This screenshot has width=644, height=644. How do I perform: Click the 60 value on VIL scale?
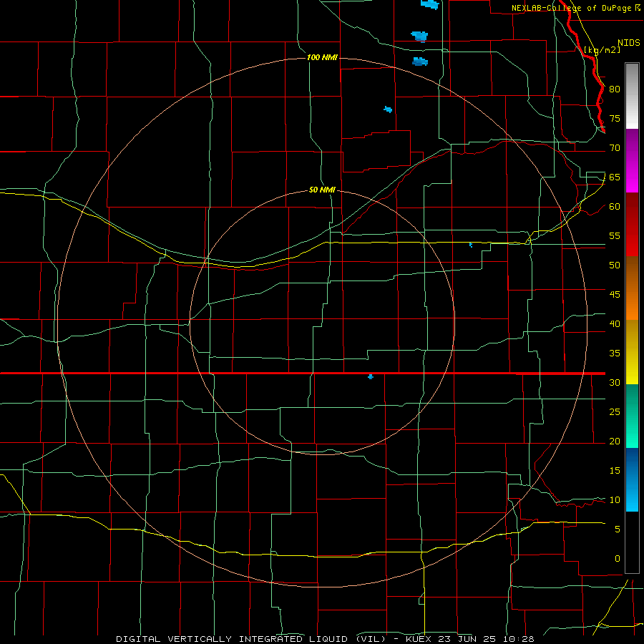(615, 207)
